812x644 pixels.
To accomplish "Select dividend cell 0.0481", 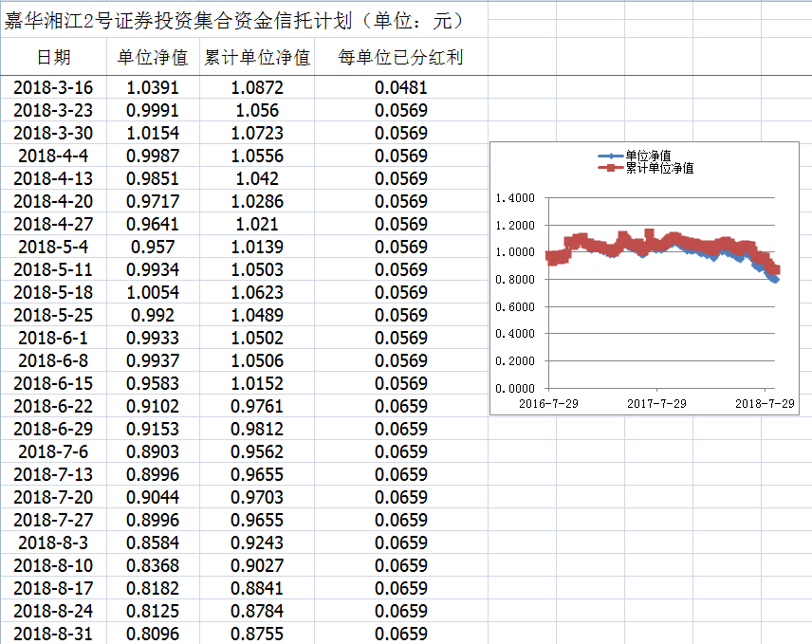I will point(401,87).
